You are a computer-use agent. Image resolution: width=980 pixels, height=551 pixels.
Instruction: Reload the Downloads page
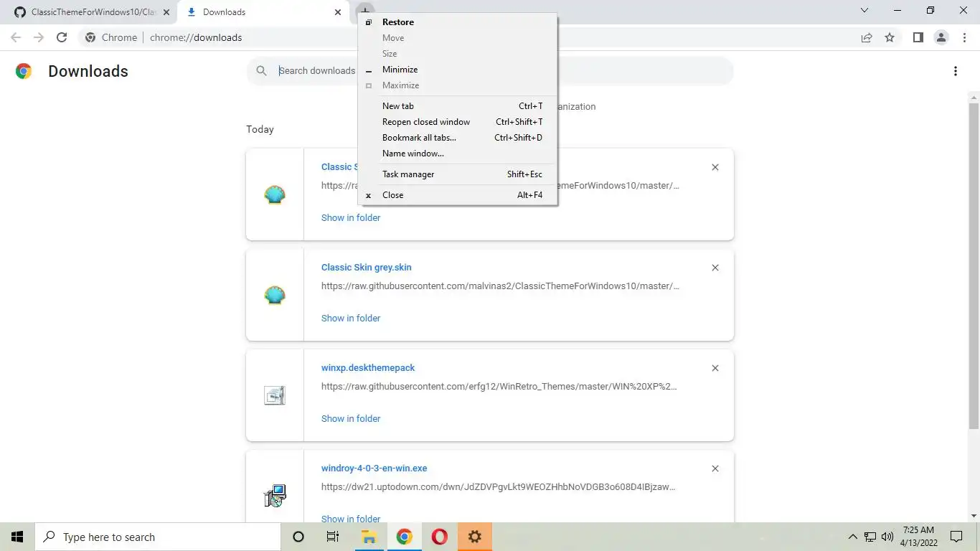point(62,38)
